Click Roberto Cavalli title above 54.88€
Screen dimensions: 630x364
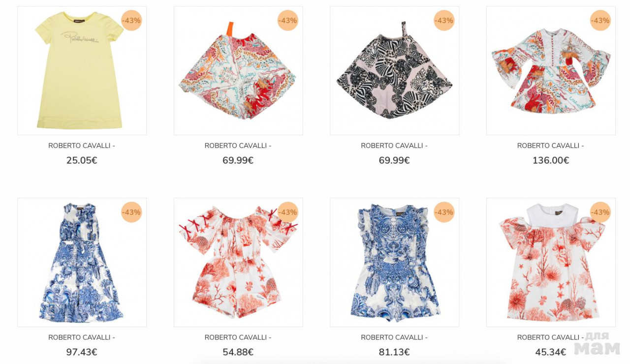(238, 337)
